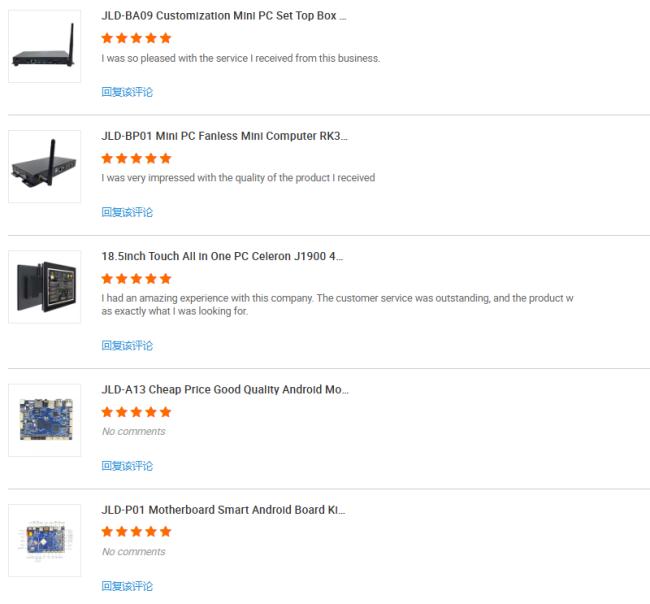
Task: Open the JLD-P01 Motherboard thumbnail
Action: (x=45, y=541)
